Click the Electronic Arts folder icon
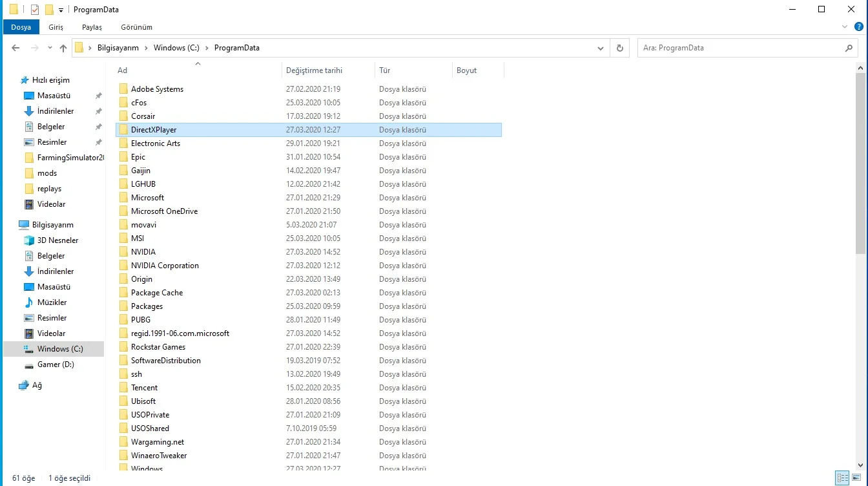Image resolution: width=868 pixels, height=486 pixels. [x=123, y=143]
